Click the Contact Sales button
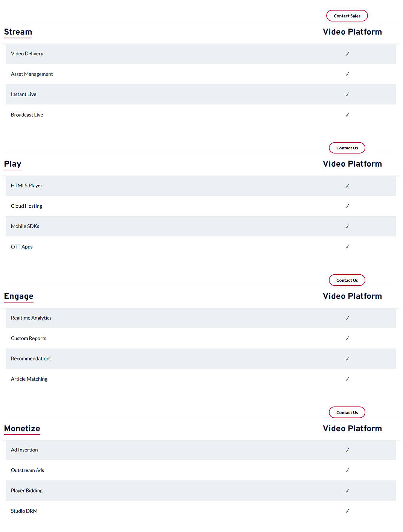 coord(347,15)
